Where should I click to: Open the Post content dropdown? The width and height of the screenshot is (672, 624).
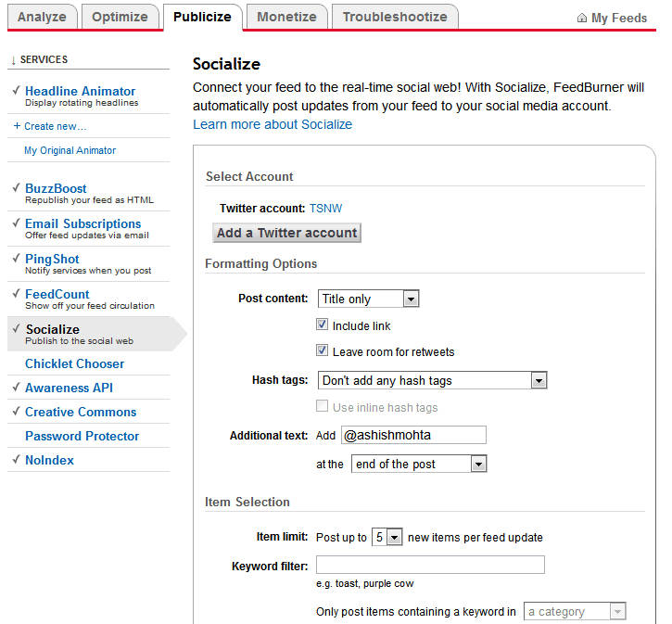tap(368, 299)
